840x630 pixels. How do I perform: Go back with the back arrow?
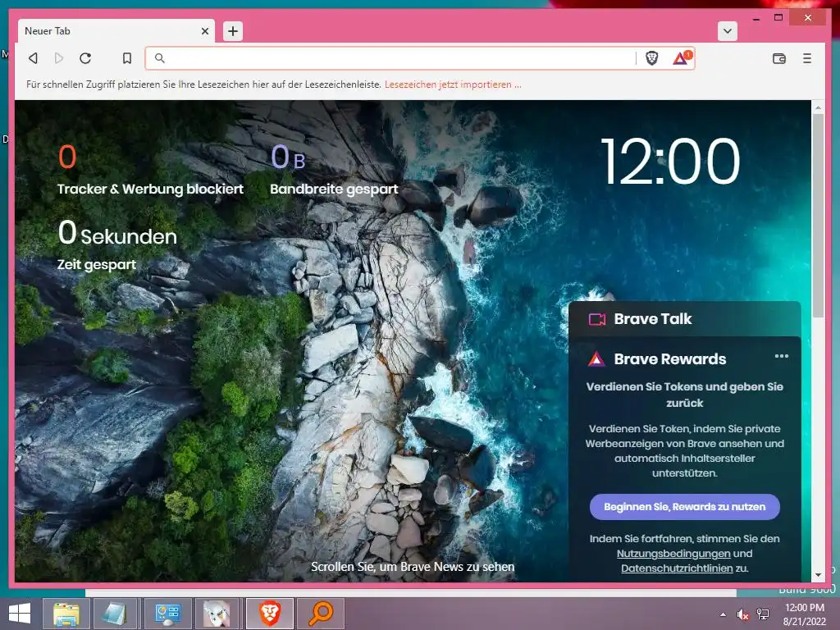(33, 58)
